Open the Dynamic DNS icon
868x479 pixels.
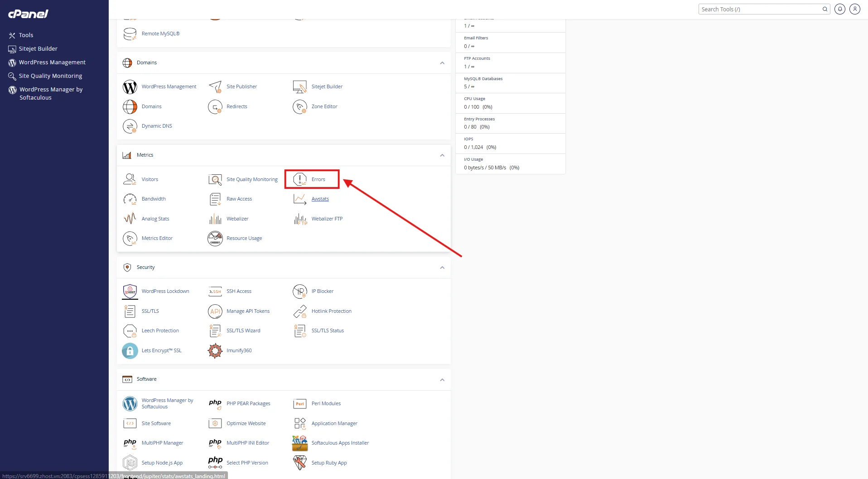coord(130,126)
